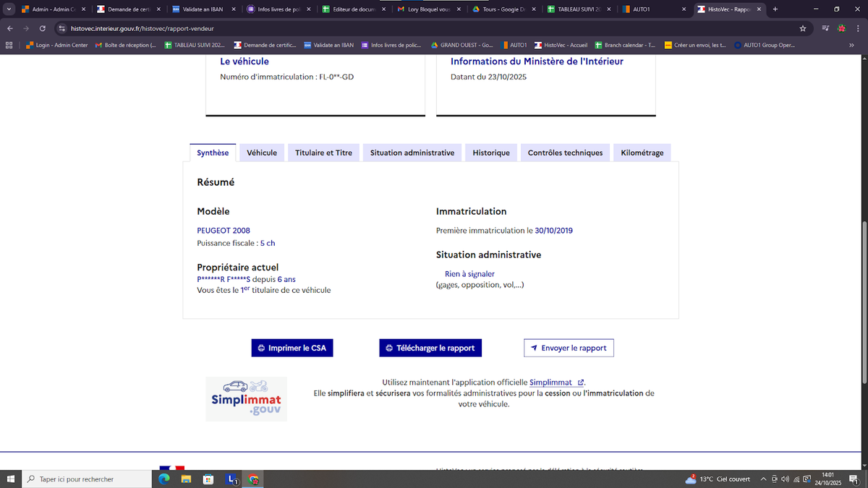868x488 pixels.
Task: Open the HistoVec - Accueil bookmark
Action: 561,45
